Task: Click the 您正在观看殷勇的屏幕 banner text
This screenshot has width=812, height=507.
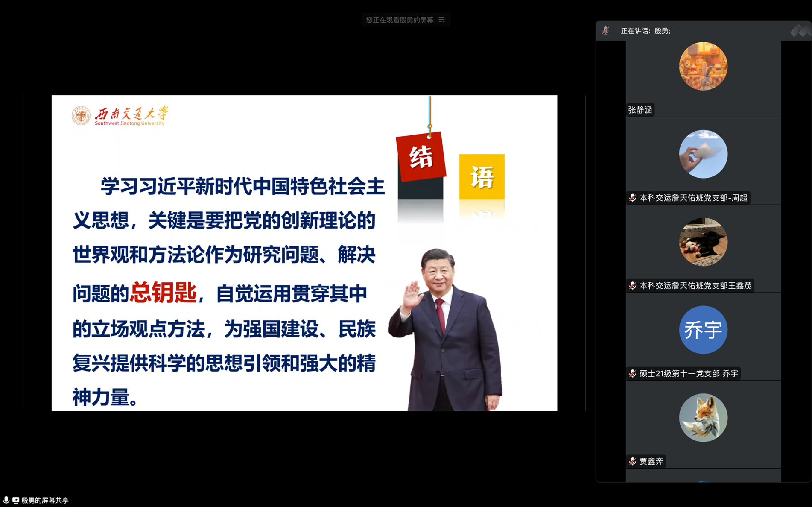Action: (x=399, y=20)
